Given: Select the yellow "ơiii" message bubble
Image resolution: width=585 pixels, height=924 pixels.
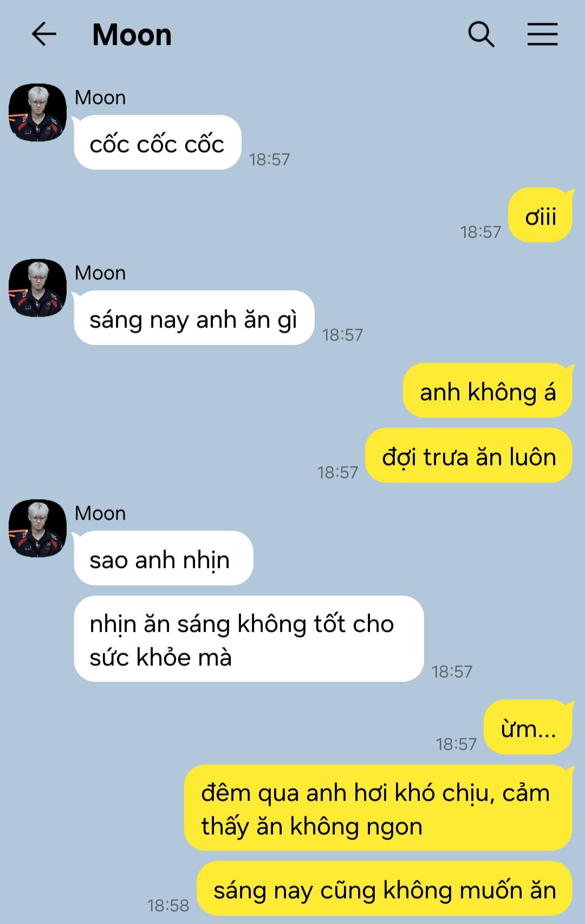Looking at the screenshot, I should point(540,215).
